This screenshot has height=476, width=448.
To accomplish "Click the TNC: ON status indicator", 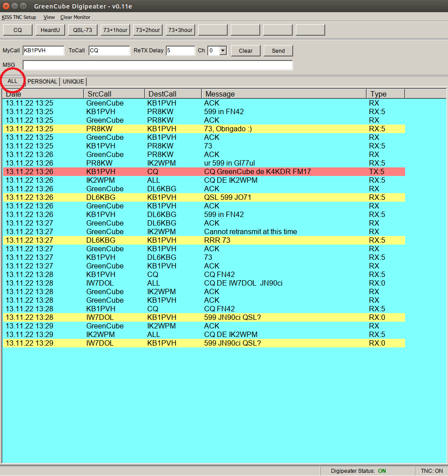I will click(x=432, y=471).
